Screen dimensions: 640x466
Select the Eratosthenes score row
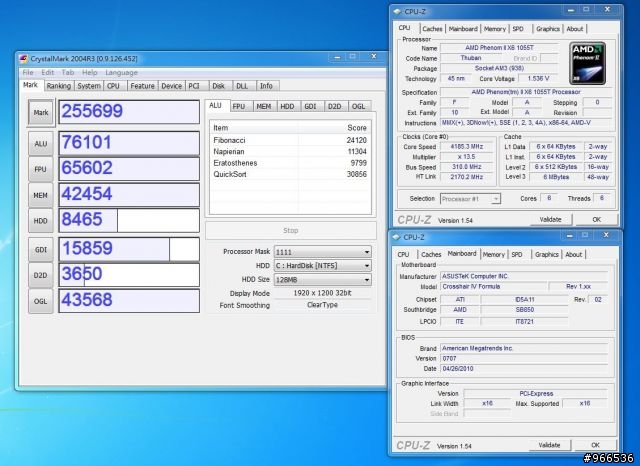(x=290, y=163)
